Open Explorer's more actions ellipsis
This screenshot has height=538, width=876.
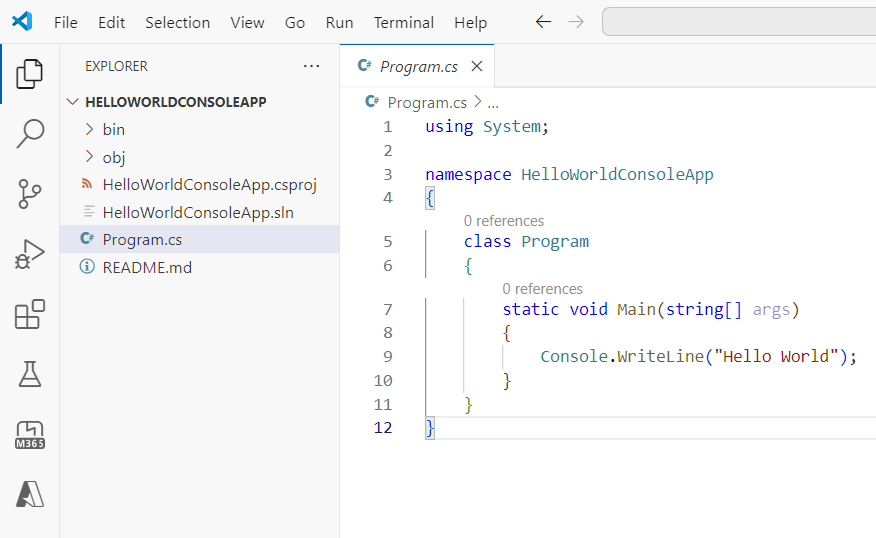pyautogui.click(x=312, y=66)
